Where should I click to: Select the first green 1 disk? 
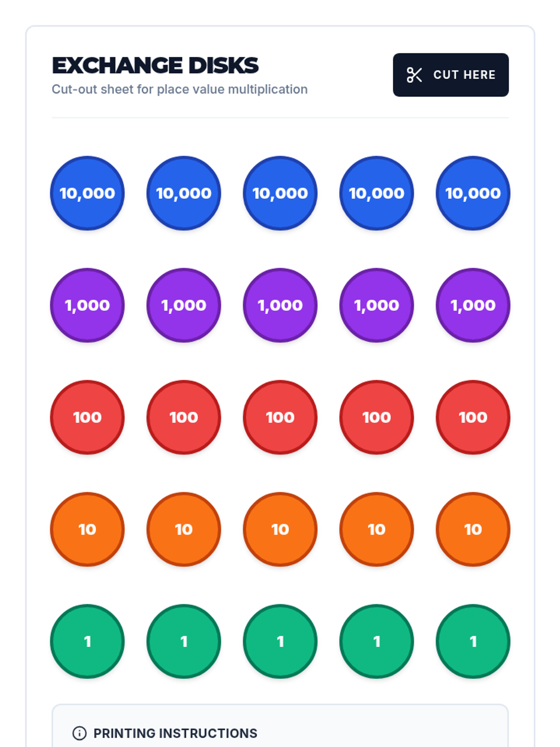[x=87, y=641]
